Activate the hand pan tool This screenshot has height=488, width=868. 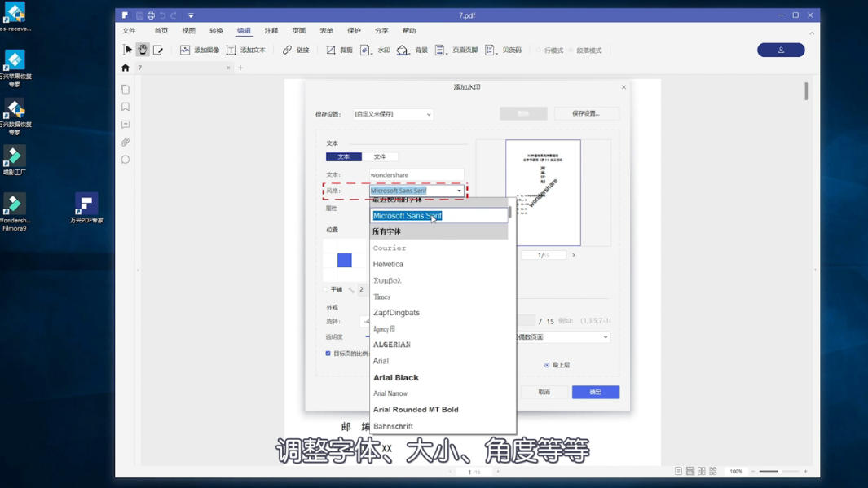click(143, 50)
